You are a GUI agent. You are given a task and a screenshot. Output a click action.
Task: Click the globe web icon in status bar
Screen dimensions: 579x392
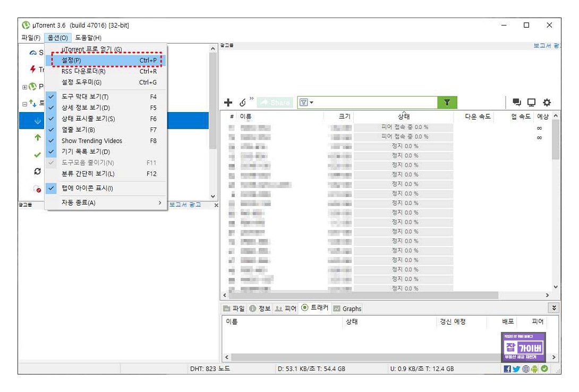tap(525, 369)
